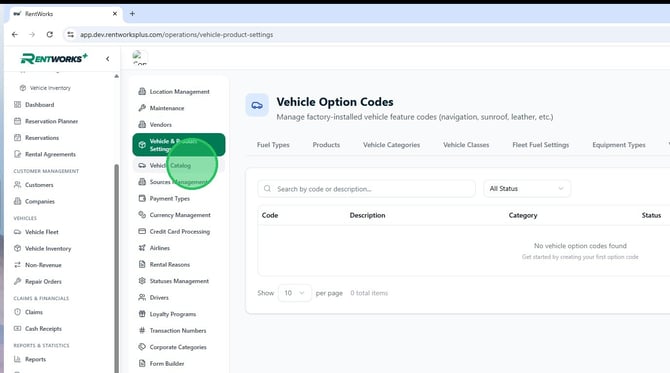This screenshot has width=670, height=373.
Task: Select Vehicle & Product Settings item
Action: pyautogui.click(x=179, y=145)
